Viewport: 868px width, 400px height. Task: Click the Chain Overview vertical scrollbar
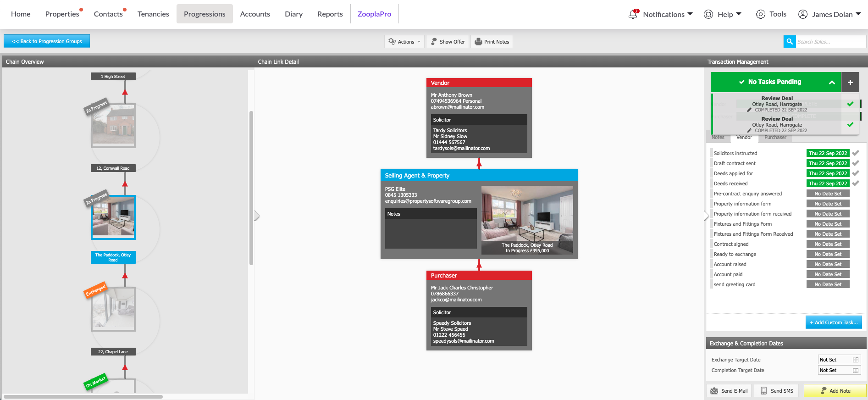click(x=251, y=188)
